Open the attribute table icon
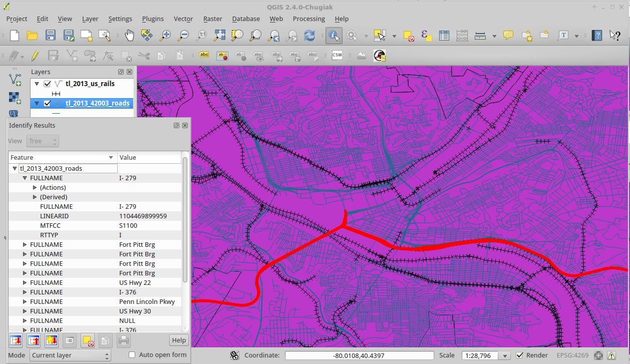The image size is (630, 364). pos(444,36)
